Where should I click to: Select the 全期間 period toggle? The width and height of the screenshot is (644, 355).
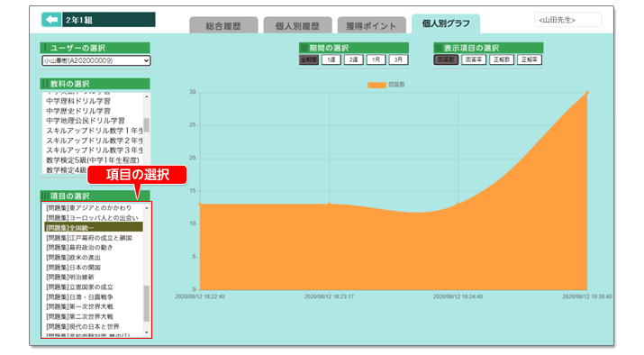coord(309,59)
